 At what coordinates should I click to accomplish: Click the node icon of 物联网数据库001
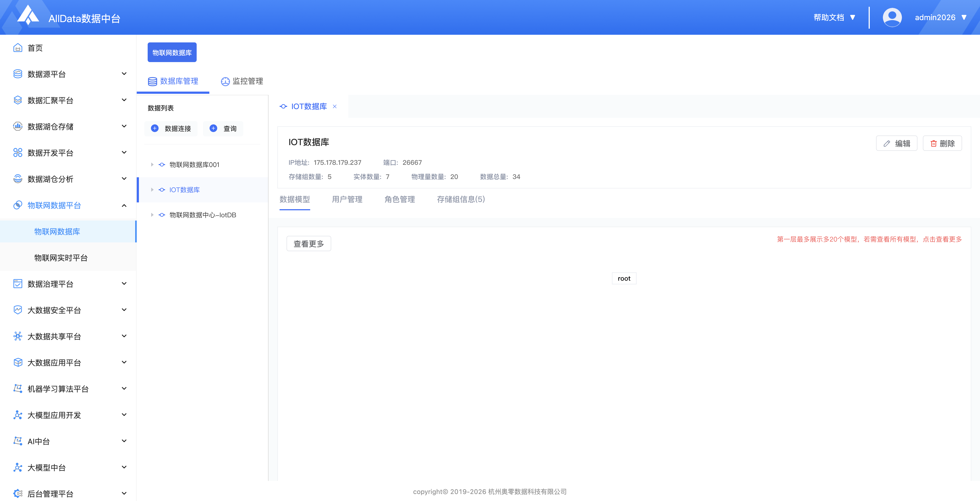pos(162,165)
